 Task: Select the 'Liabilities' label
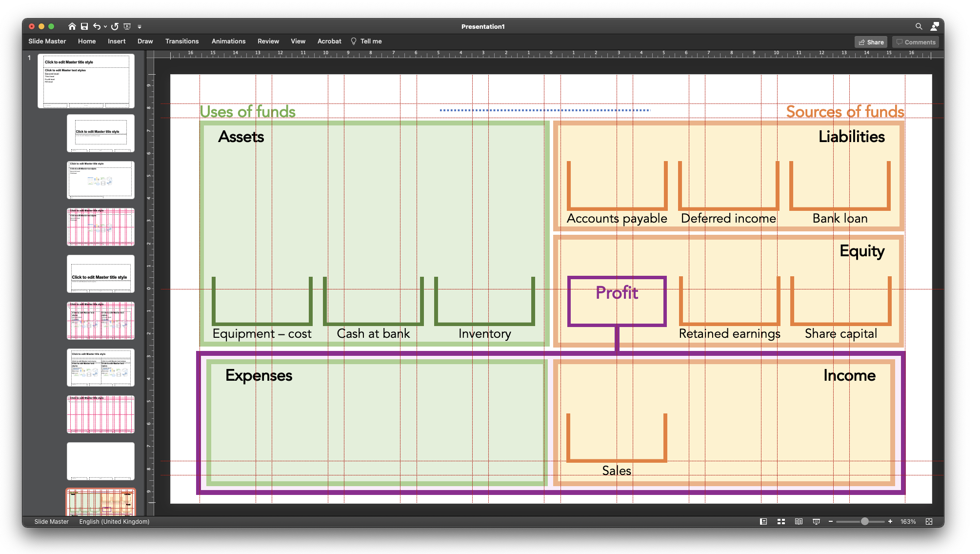point(851,137)
